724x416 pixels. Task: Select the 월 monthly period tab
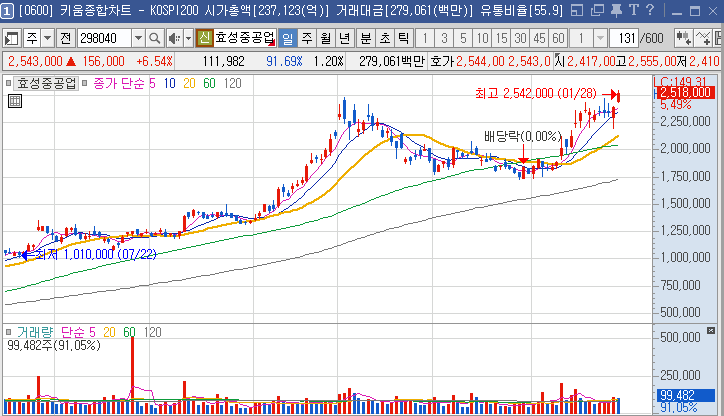click(325, 38)
